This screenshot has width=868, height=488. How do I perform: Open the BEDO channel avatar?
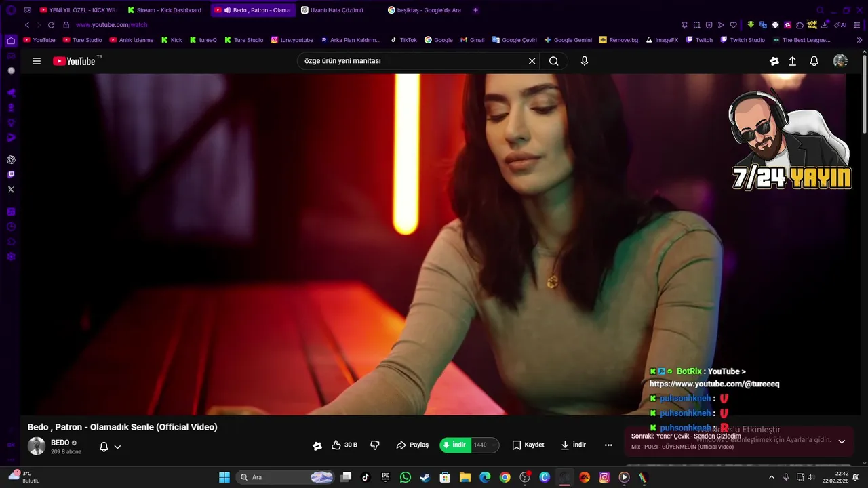point(37,446)
